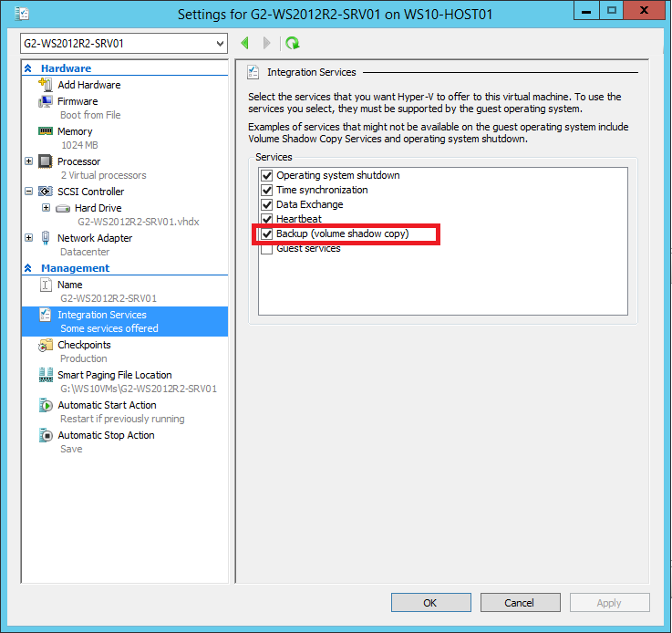Click the SCSI Controller icon

click(x=46, y=192)
